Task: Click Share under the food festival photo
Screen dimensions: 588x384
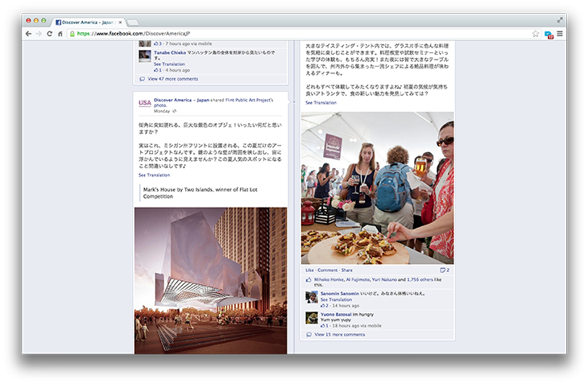Action: [346, 270]
